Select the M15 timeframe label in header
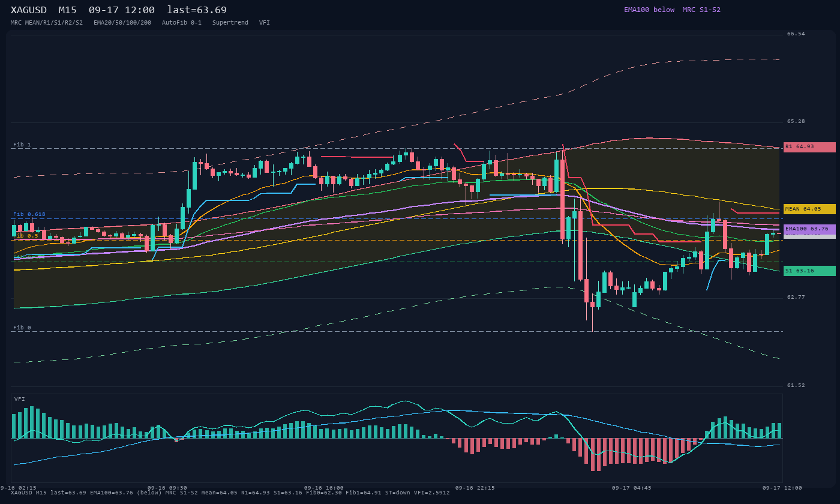Image resolution: width=840 pixels, height=504 pixels. coord(68,10)
